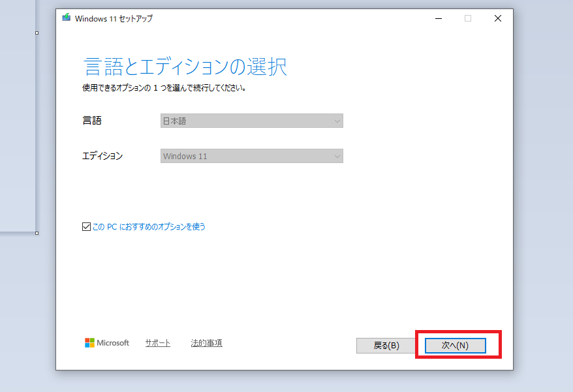Open the サポート link
The image size is (573, 392).
(x=158, y=343)
